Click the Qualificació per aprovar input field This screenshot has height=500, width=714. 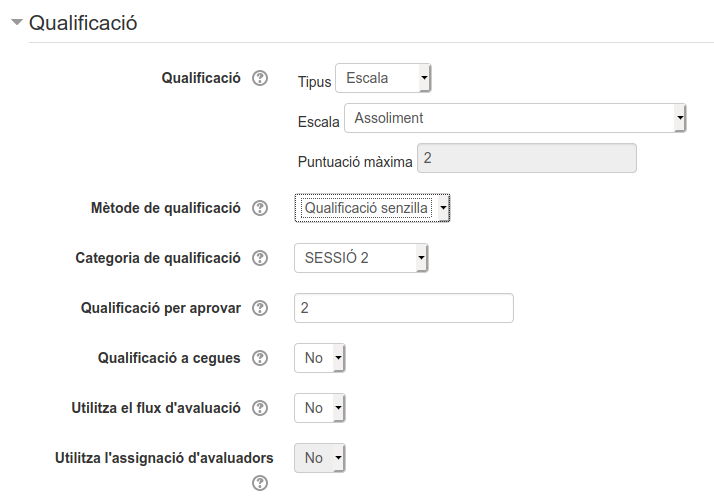click(x=404, y=308)
